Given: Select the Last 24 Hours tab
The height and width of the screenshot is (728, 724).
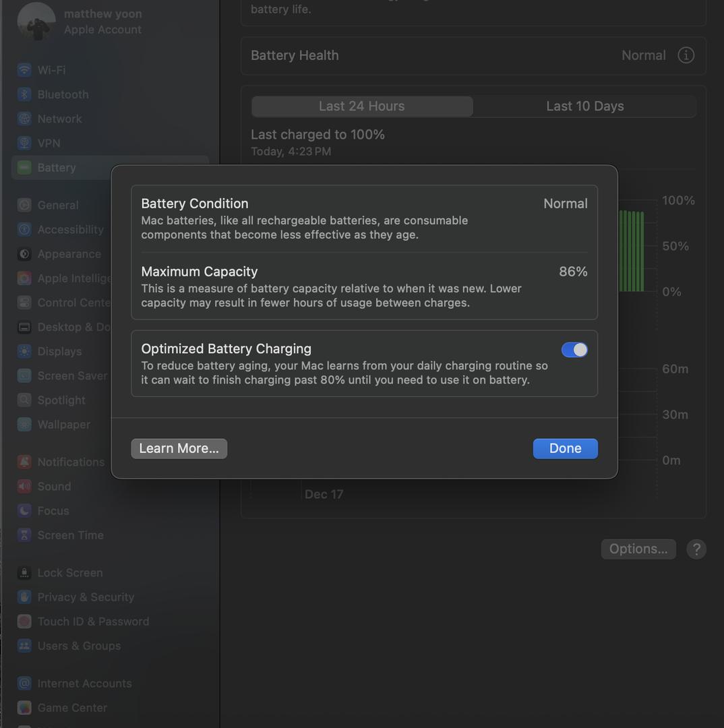Looking at the screenshot, I should pos(362,106).
